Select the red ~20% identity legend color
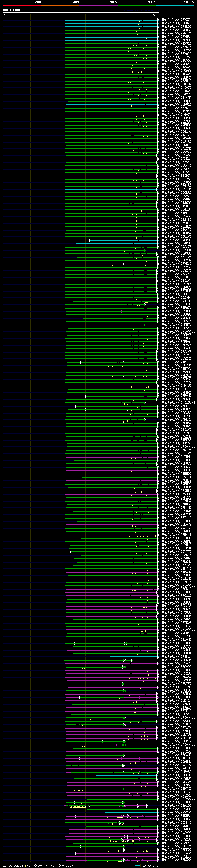197x868 pixels. point(22,6)
